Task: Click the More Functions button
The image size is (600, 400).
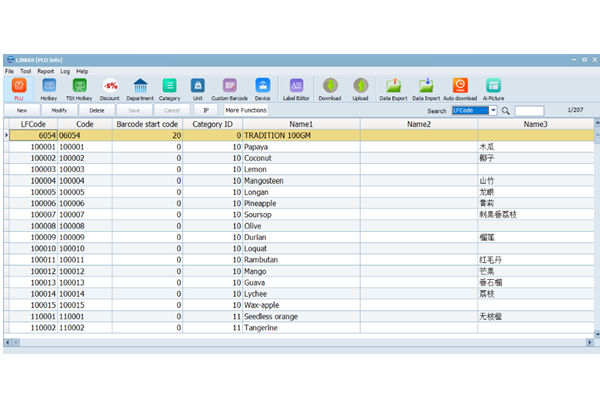Action: click(245, 110)
